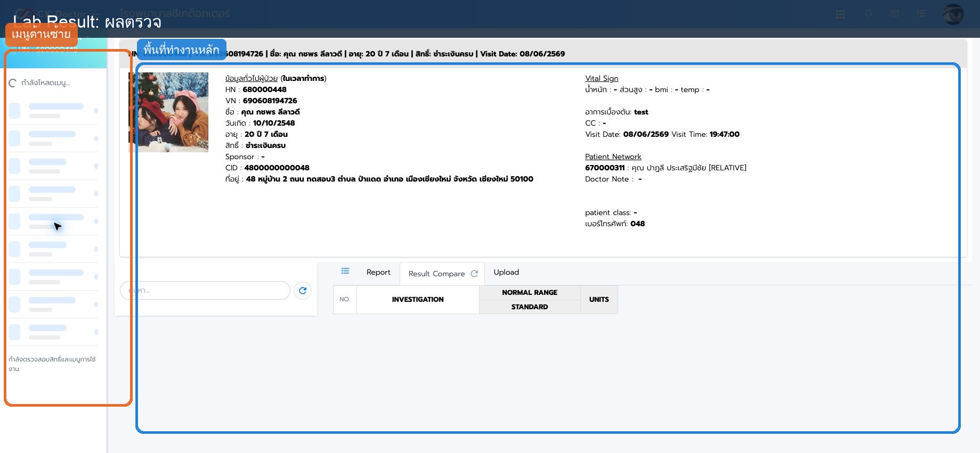Click the Visit Time value 19:47:00

[724, 134]
